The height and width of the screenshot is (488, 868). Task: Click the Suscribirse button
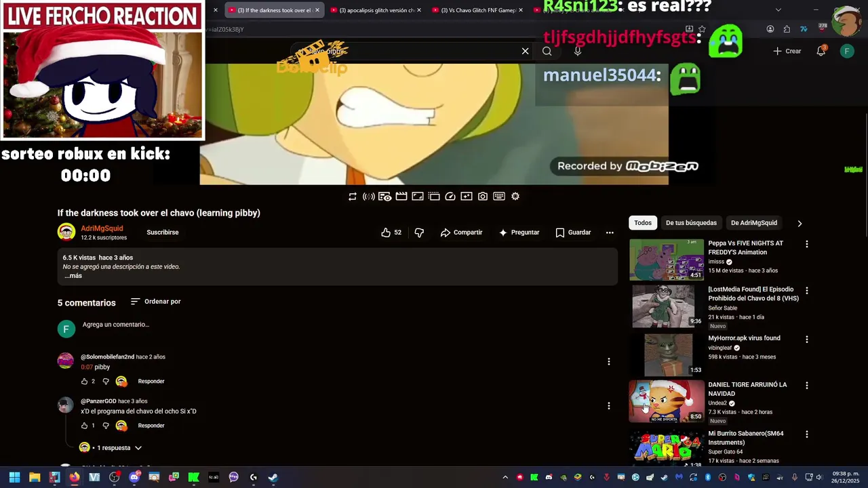pos(163,232)
